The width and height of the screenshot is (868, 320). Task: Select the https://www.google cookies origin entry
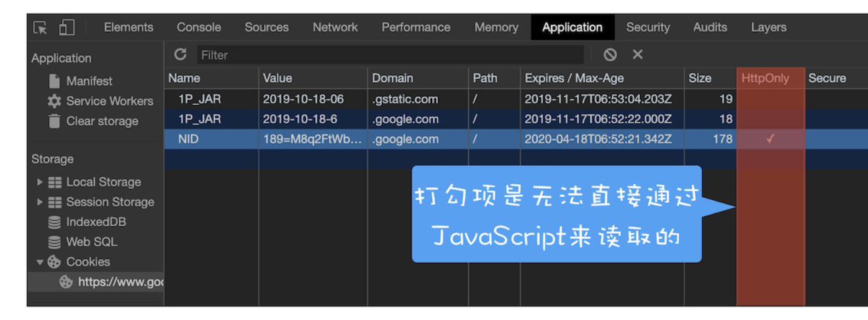click(x=112, y=282)
